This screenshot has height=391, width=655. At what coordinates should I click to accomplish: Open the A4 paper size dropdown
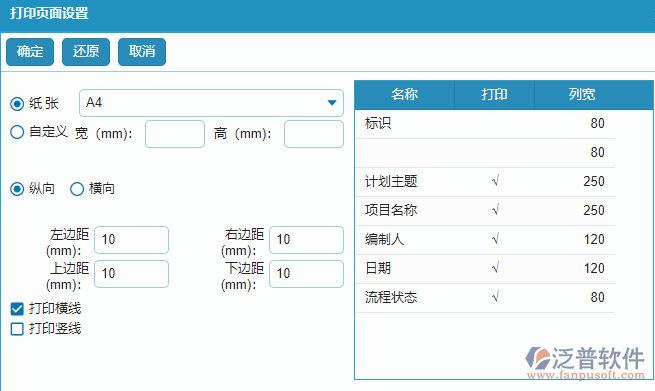211,103
